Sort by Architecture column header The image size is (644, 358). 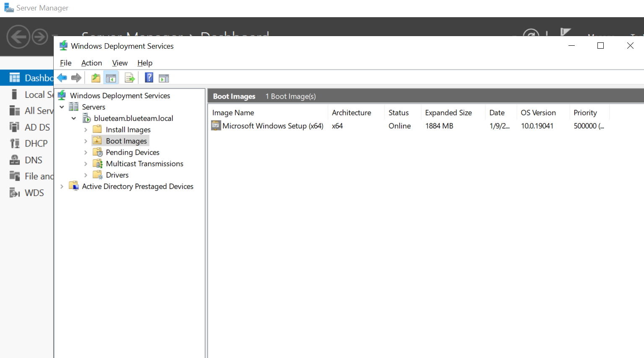[x=356, y=112]
